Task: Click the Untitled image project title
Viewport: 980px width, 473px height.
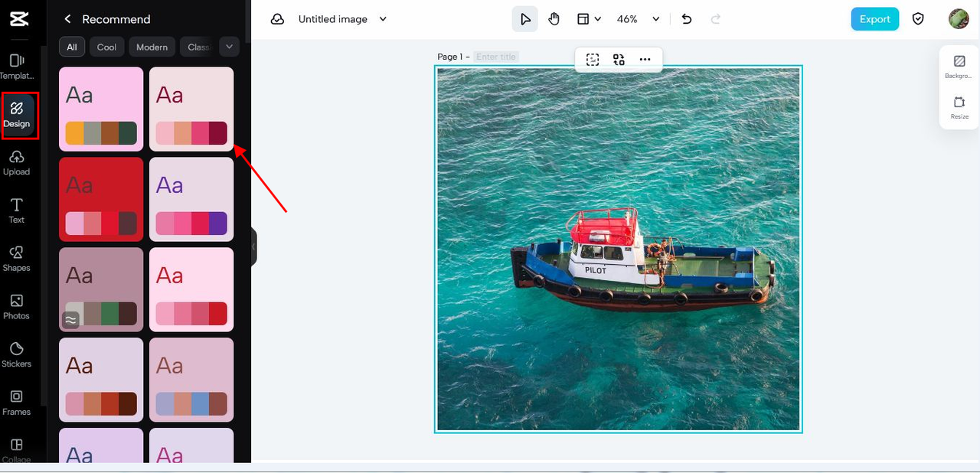Action: pos(333,19)
